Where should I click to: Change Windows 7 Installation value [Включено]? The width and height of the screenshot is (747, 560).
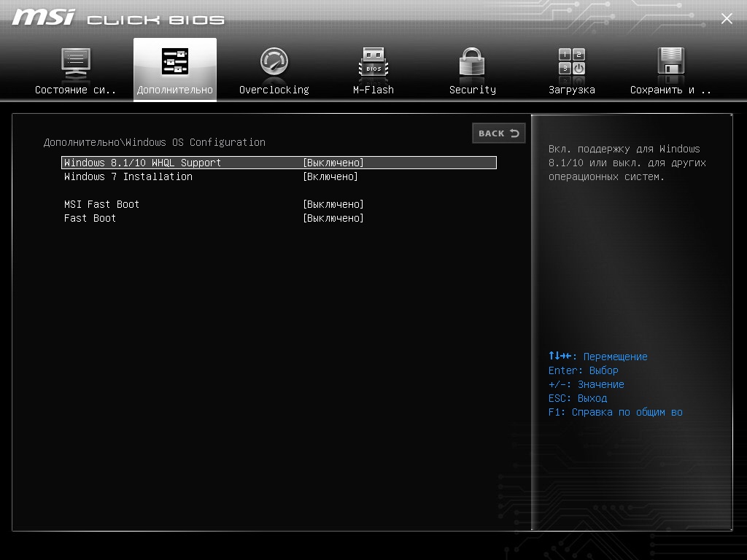pos(330,176)
